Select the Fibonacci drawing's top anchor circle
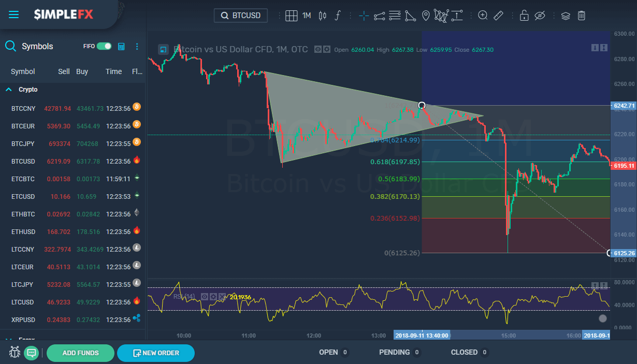637x364 pixels. click(422, 106)
